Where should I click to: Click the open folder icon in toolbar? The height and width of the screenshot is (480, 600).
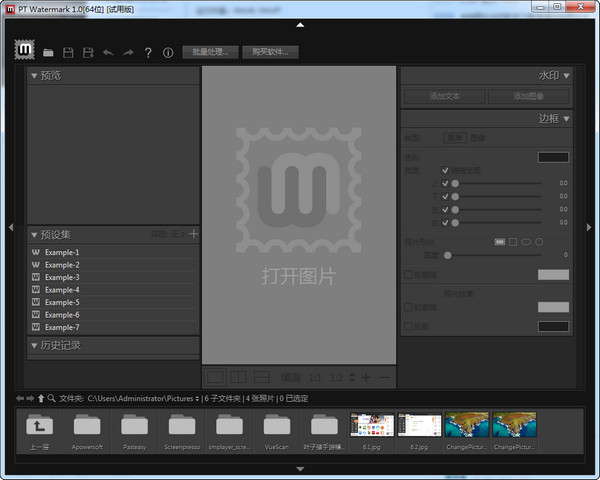pos(48,52)
